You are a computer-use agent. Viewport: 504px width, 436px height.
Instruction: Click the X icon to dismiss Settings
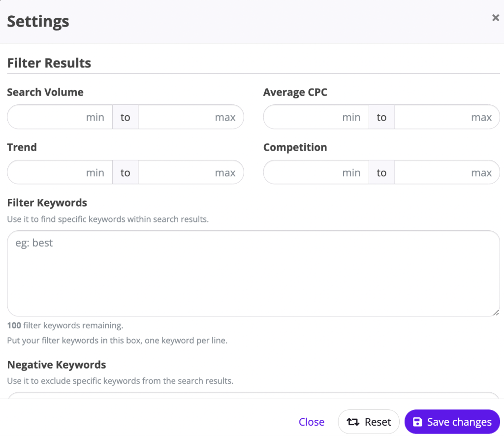pos(495,17)
